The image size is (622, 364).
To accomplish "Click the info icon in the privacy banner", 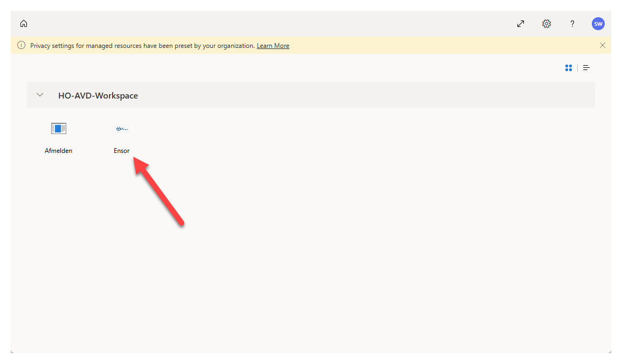I will [22, 46].
